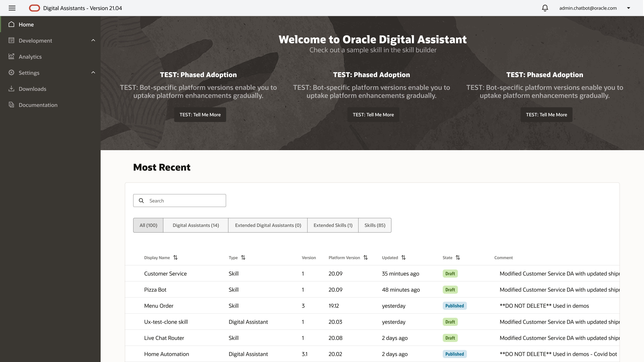Sort table by Display Name

(175, 257)
